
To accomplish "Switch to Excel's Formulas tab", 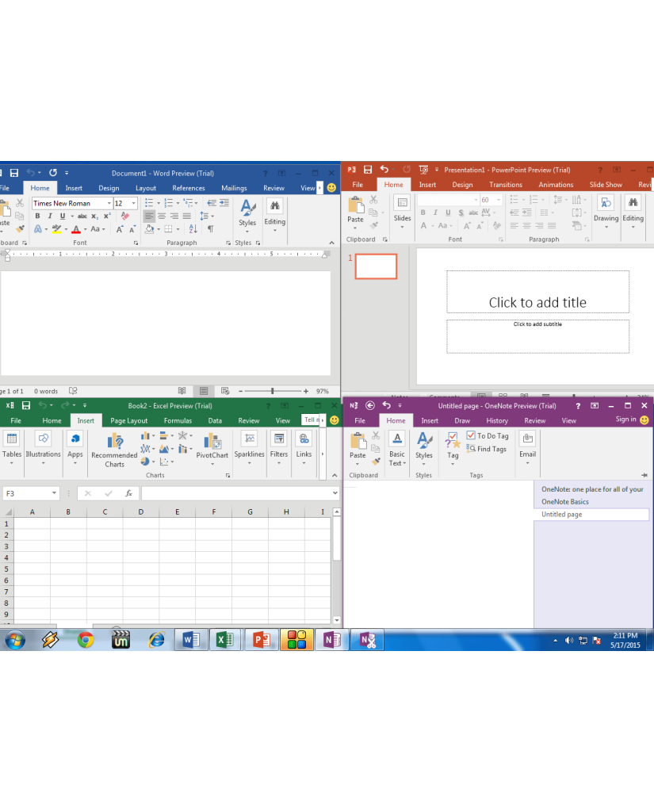I will point(178,420).
